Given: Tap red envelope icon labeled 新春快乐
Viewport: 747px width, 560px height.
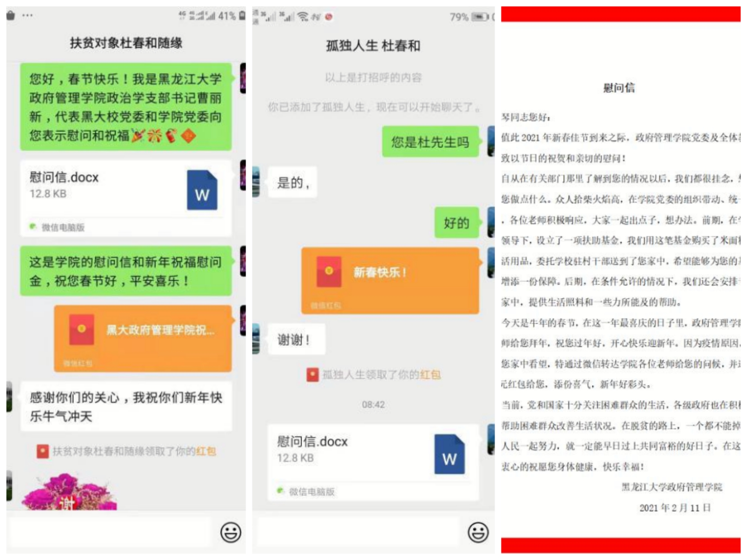Looking at the screenshot, I should 329,272.
